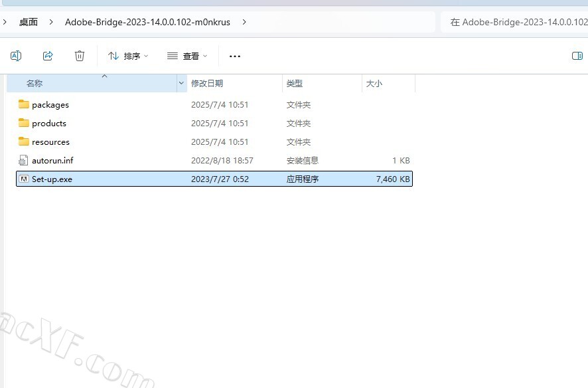Select the products folder icon
The image size is (588, 388).
(x=24, y=123)
